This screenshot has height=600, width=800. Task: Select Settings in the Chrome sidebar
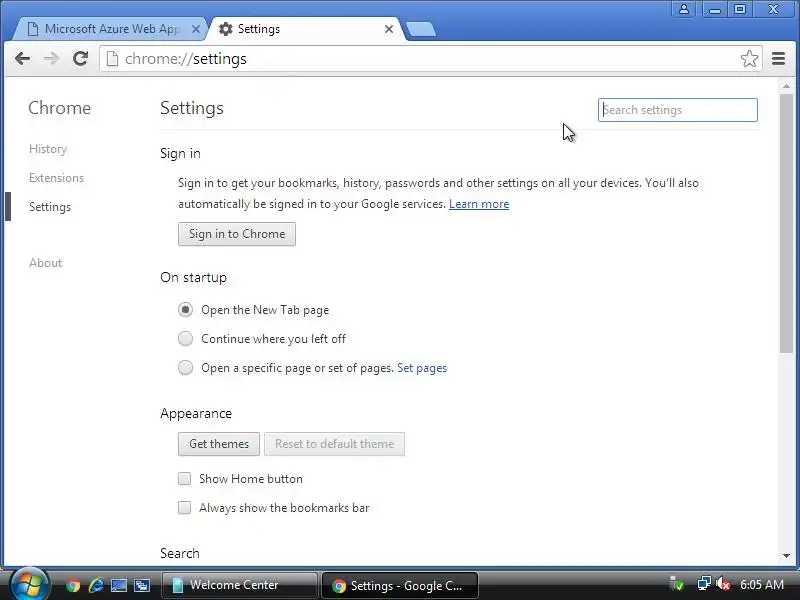coord(50,207)
